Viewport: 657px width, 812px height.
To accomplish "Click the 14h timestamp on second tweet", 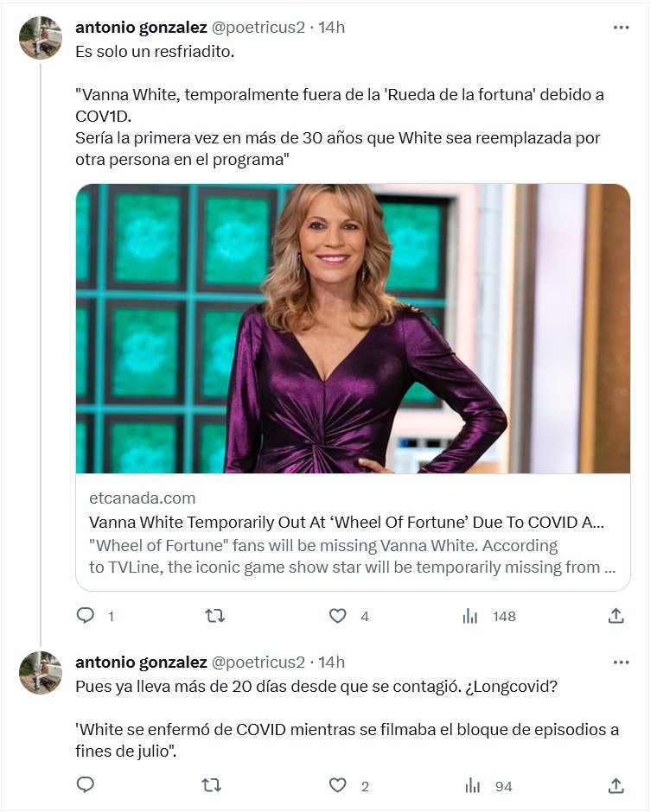I will click(x=332, y=663).
